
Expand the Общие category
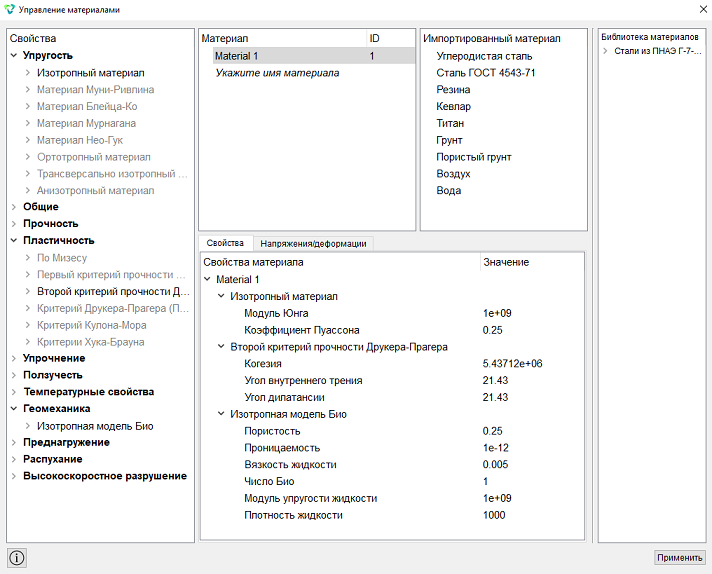(14, 207)
